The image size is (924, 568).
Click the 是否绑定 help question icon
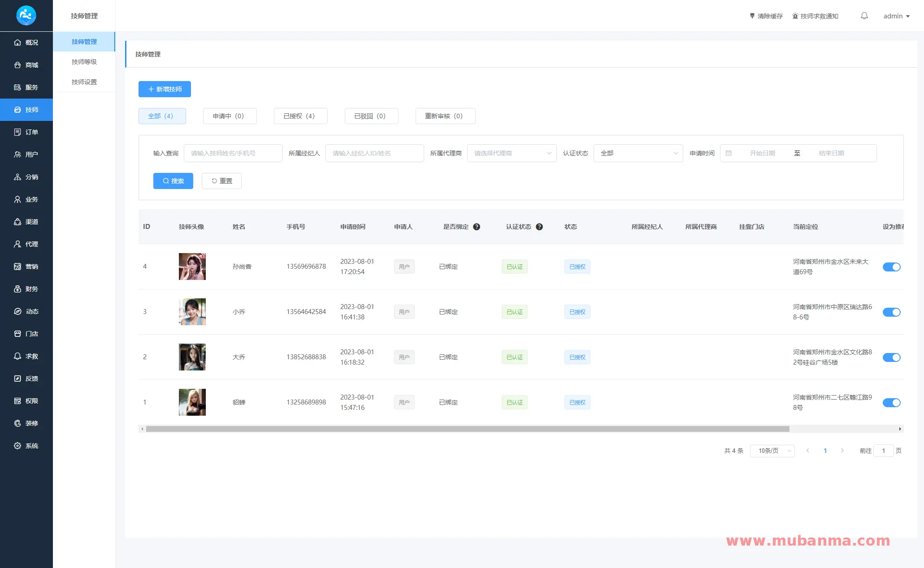[x=477, y=227]
